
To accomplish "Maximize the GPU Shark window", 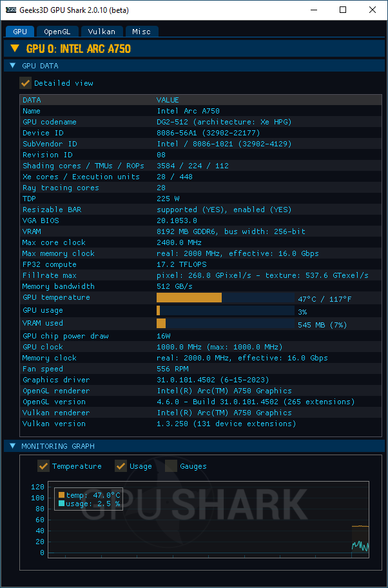I will tap(343, 10).
